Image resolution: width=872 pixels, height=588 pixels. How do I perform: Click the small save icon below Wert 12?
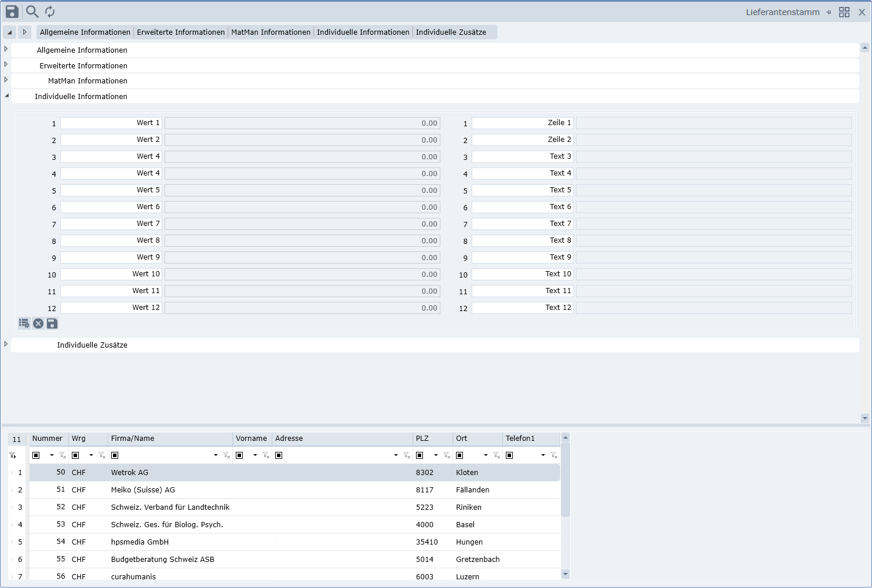tap(52, 323)
